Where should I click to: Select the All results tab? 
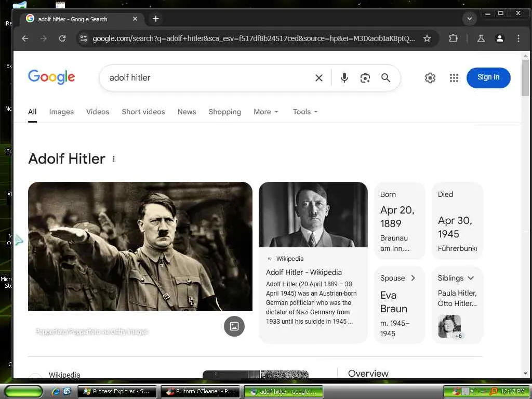pos(32,112)
